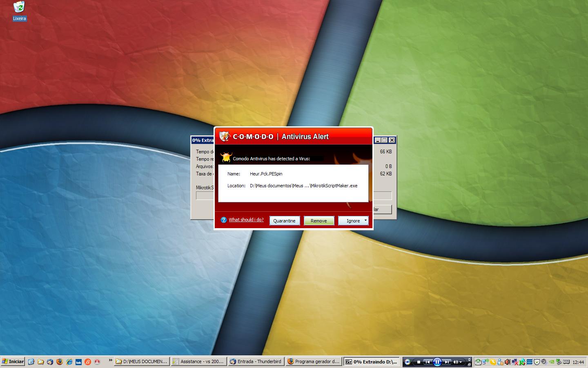Click the keyboard-like tray icon beside clock
The width and height of the screenshot is (588, 368).
(x=566, y=362)
